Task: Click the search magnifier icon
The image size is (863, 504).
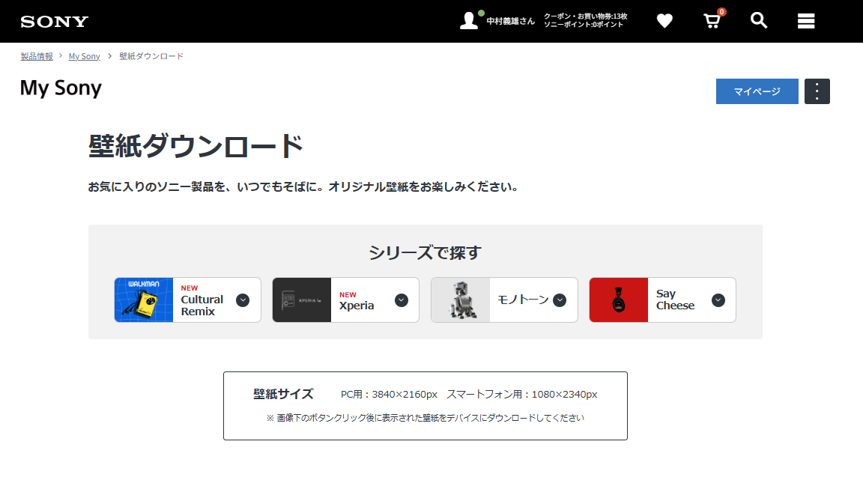Action: click(x=758, y=20)
